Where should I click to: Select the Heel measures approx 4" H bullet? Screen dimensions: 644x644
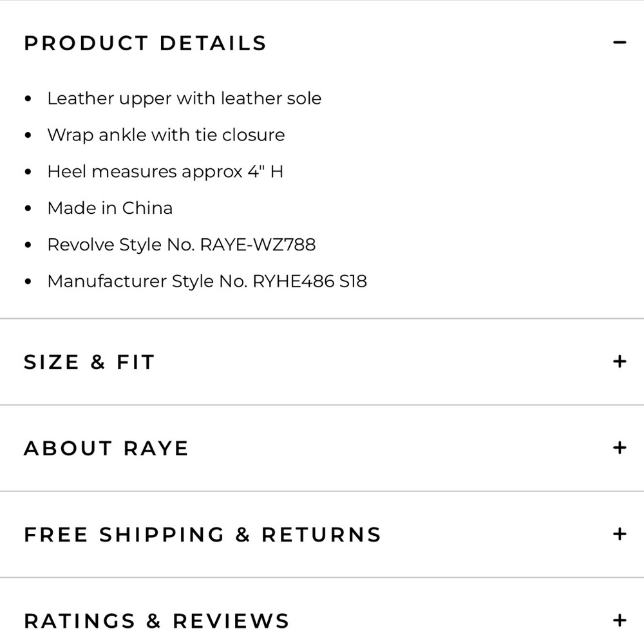point(166,171)
